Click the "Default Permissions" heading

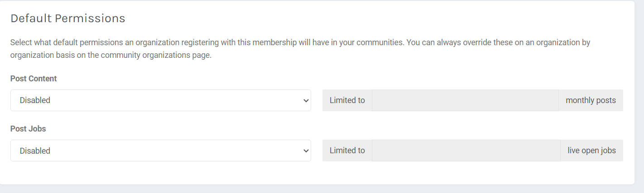click(x=68, y=19)
